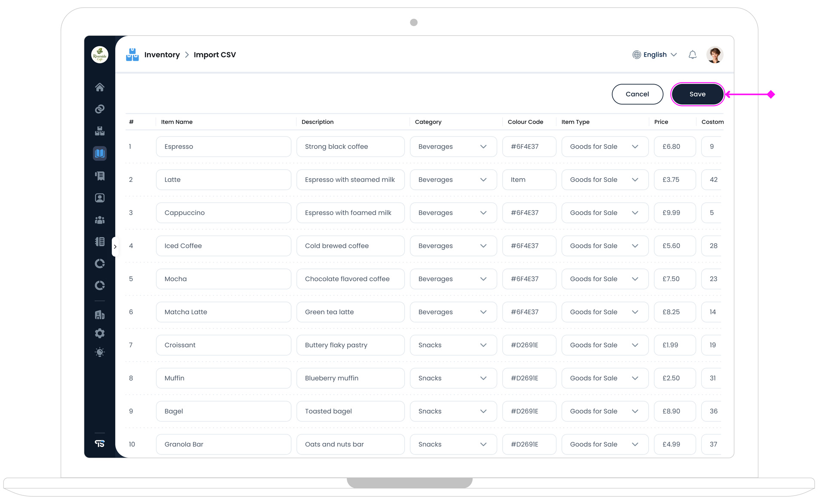Expand the sidebar with the chevron handle
818x504 pixels.
(116, 246)
